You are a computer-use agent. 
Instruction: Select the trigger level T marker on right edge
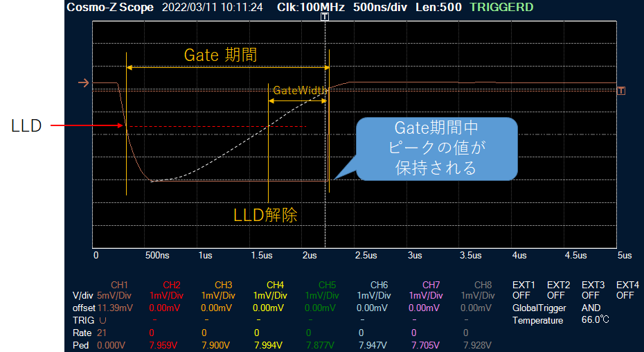coord(621,91)
